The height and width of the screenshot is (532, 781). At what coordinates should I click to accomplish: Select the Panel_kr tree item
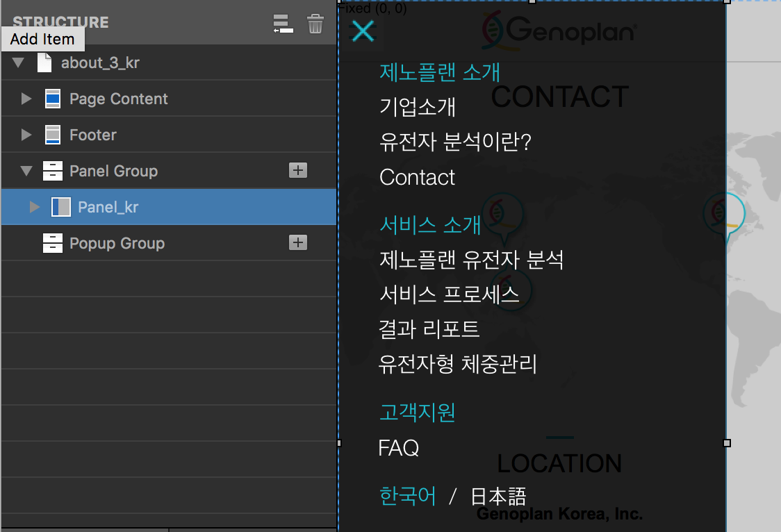pyautogui.click(x=169, y=207)
